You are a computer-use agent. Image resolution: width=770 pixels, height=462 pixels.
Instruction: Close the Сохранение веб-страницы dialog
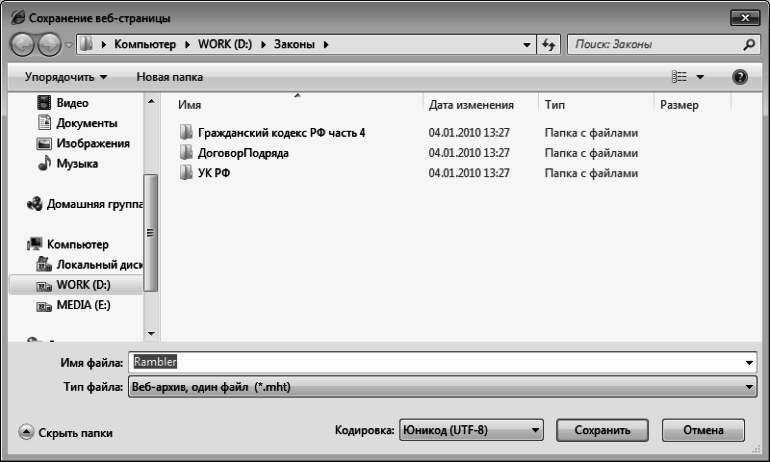[x=745, y=18]
